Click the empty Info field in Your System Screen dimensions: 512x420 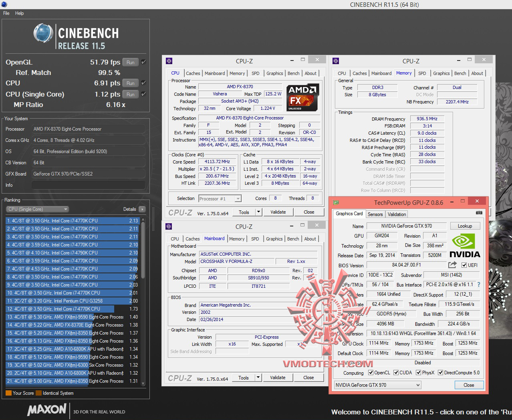(x=88, y=185)
